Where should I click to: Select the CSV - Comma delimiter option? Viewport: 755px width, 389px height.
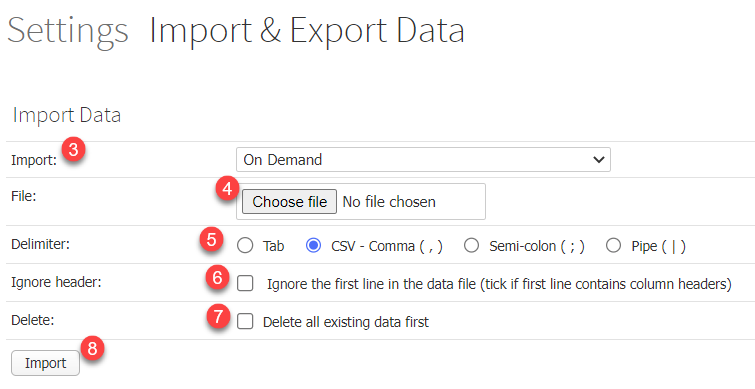click(313, 246)
